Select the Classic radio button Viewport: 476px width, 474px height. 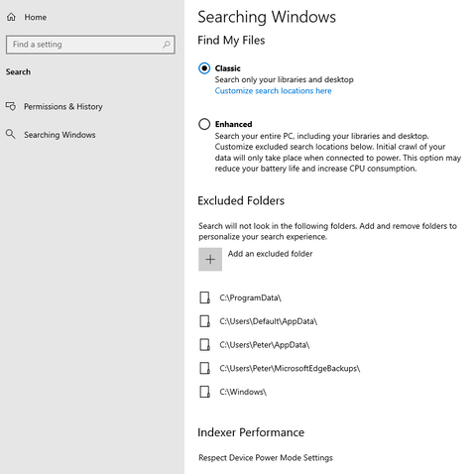[204, 68]
